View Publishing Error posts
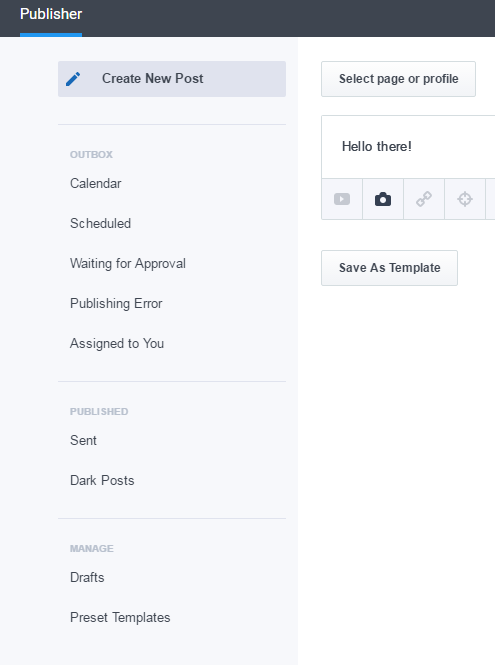 pos(116,303)
